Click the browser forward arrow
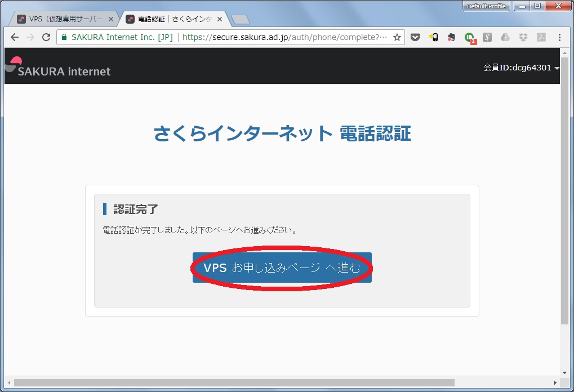Image resolution: width=574 pixels, height=392 pixels. tap(30, 37)
